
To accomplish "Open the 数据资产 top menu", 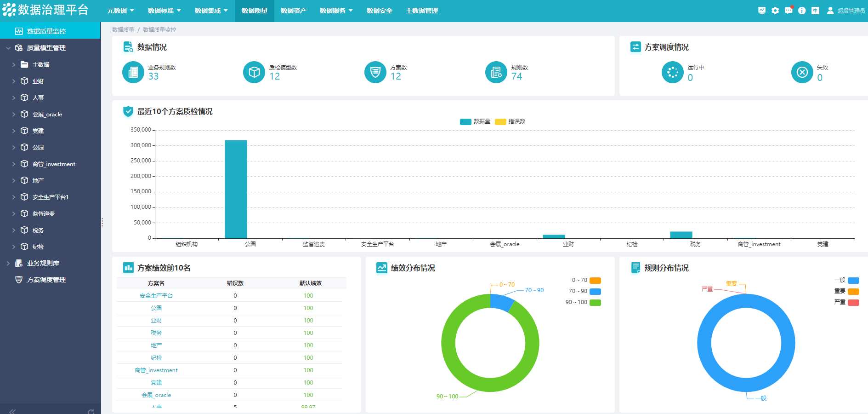I will point(293,11).
